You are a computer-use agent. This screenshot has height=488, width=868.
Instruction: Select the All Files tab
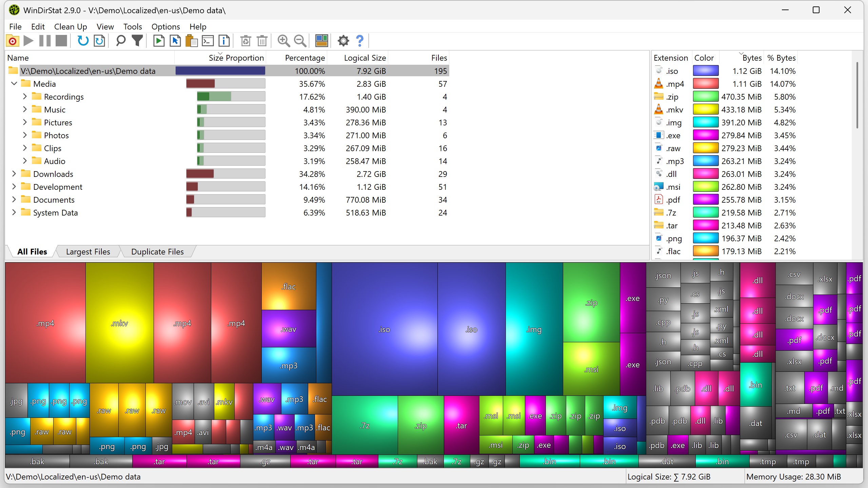click(x=32, y=252)
